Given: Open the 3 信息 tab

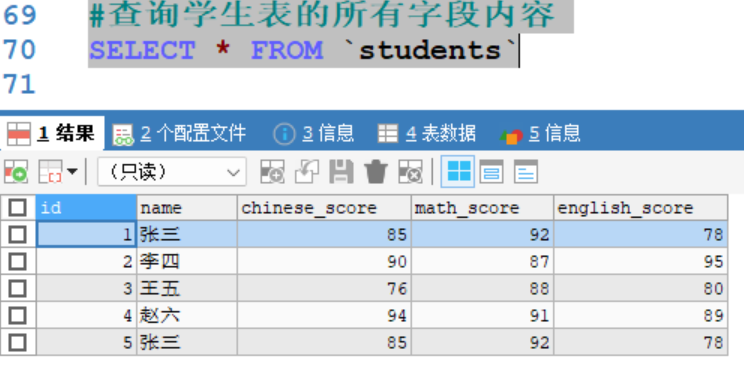Looking at the screenshot, I should [314, 133].
